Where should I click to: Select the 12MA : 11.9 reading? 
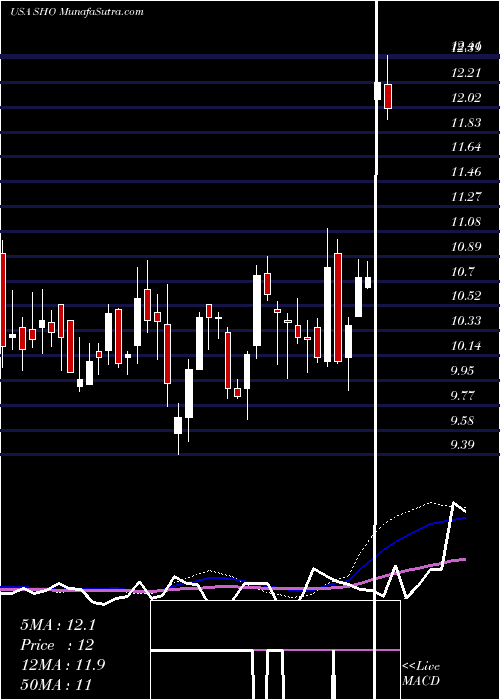(x=63, y=665)
